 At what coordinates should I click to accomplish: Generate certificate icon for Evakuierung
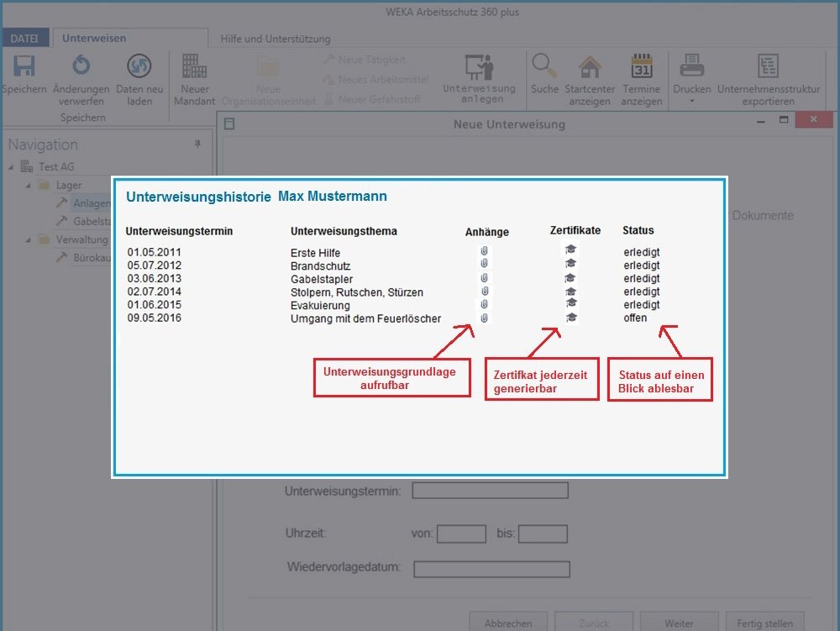[571, 302]
